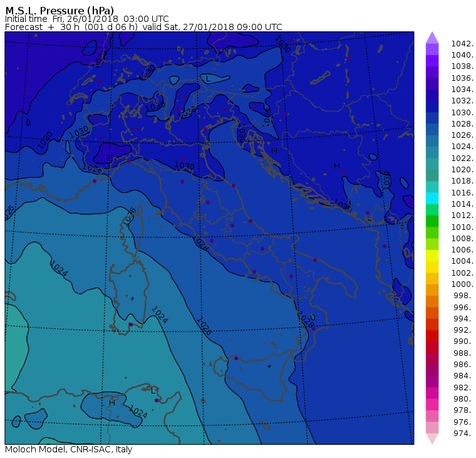Click the H high-pressure marker over Algeria
Screen dimensions: 476x458
(112, 403)
